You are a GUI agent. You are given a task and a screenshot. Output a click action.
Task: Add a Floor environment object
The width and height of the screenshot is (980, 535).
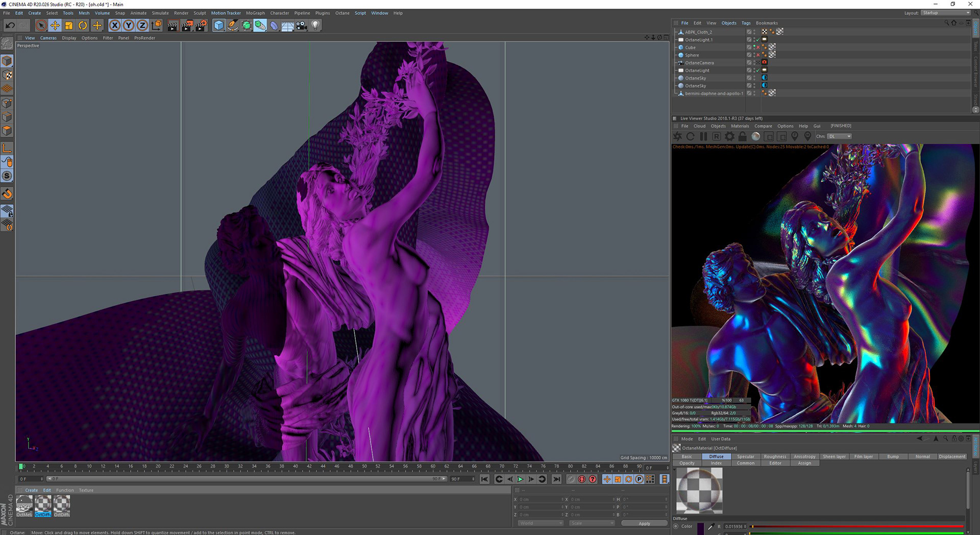pyautogui.click(x=287, y=26)
